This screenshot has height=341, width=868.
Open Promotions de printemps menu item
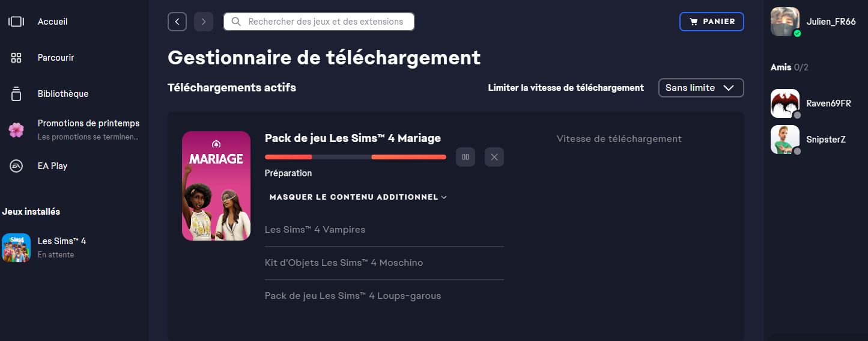point(88,123)
